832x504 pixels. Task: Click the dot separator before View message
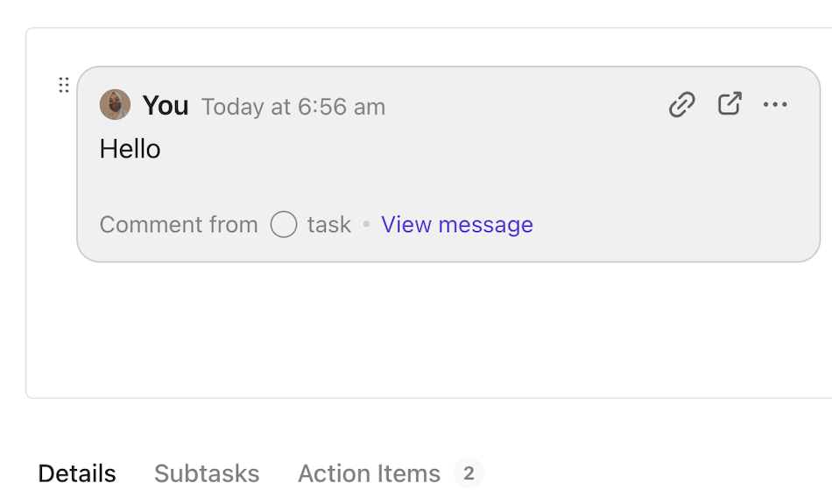[366, 225]
